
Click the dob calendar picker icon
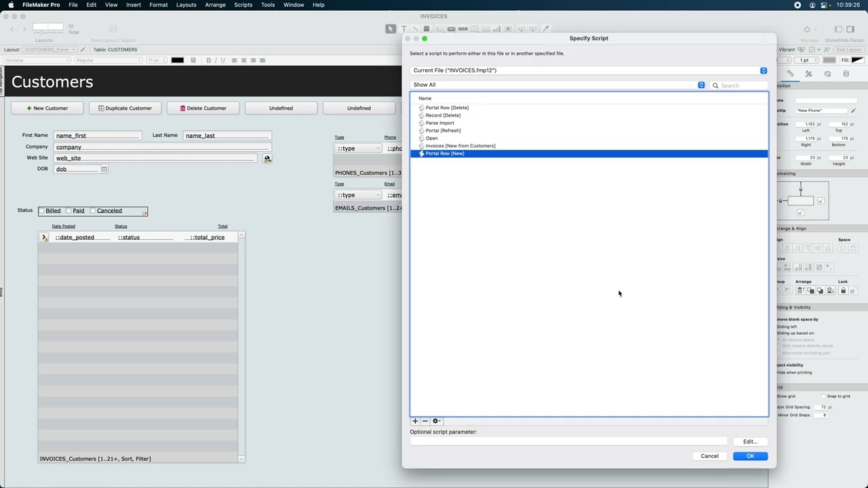(104, 169)
